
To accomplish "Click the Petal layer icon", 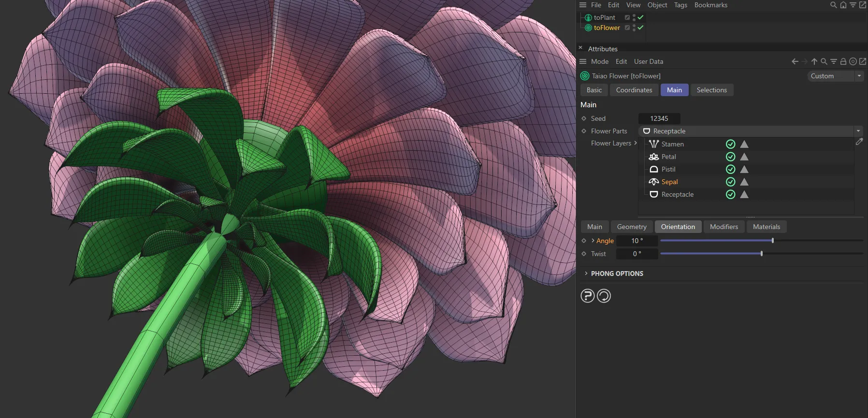I will [654, 157].
